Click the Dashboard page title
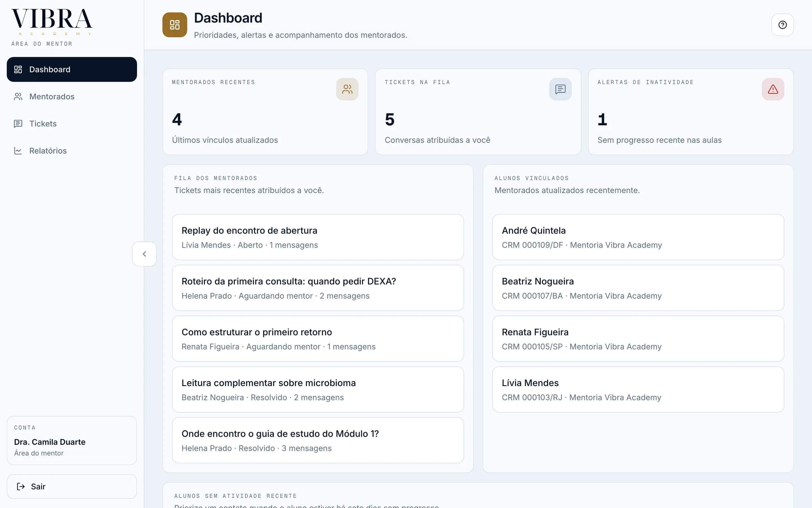The height and width of the screenshot is (508, 812). coord(228,18)
